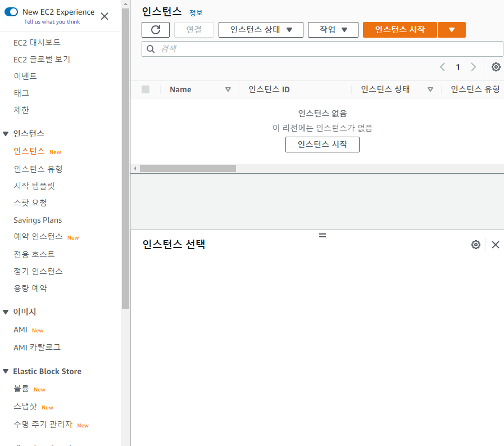Click the panel resize handle icon
504x446 pixels.
click(323, 236)
